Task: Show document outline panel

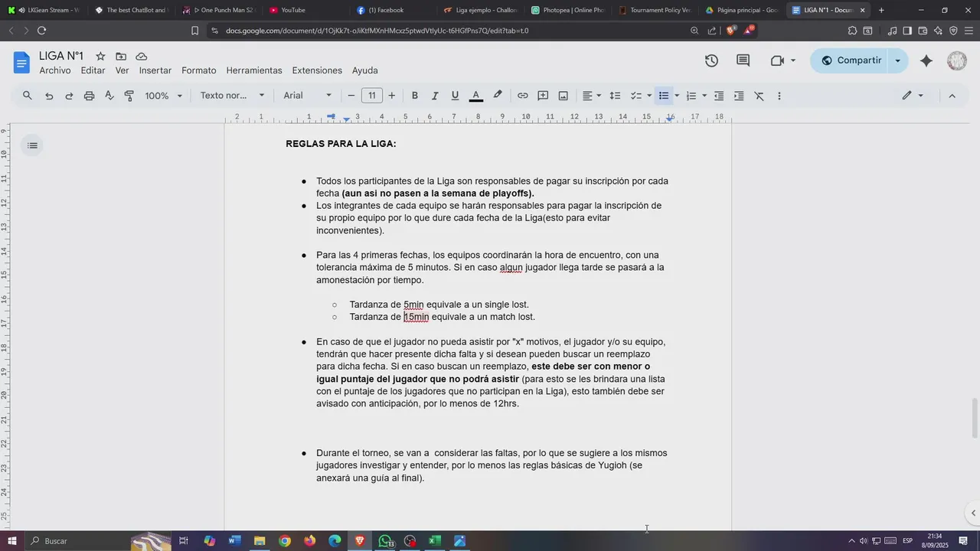Action: click(31, 145)
